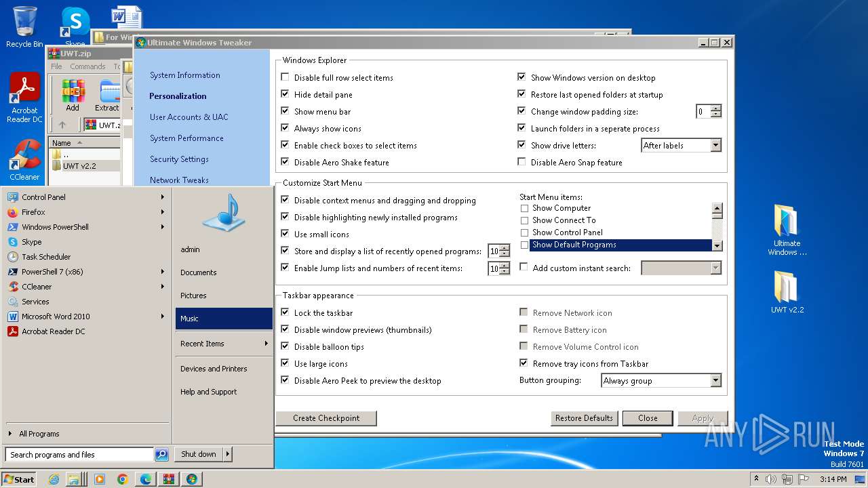Open System Information section

point(185,75)
